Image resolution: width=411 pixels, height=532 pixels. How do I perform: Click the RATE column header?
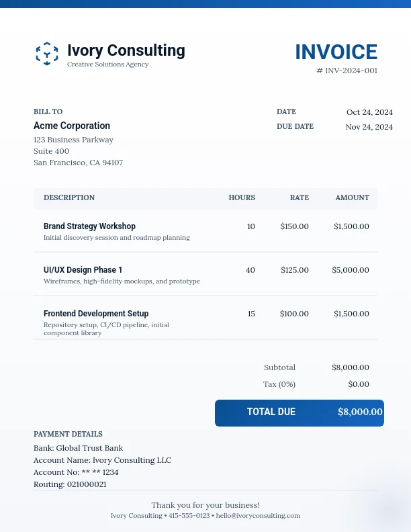[x=299, y=197]
